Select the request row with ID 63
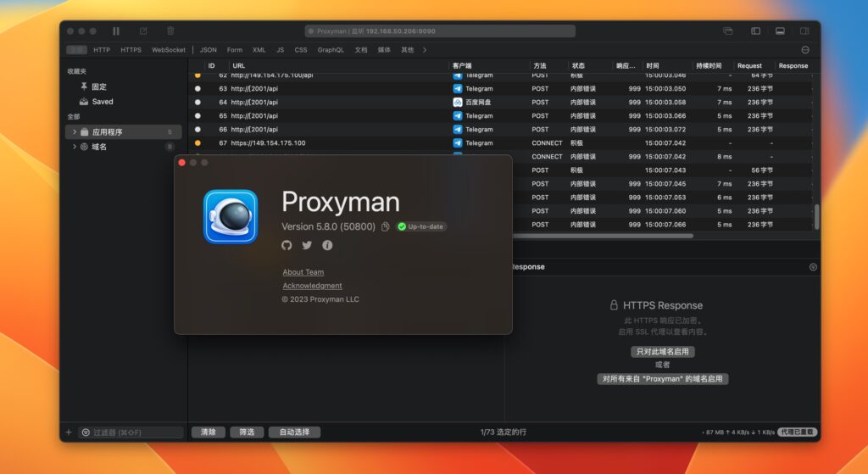The width and height of the screenshot is (868, 474). click(x=501, y=88)
